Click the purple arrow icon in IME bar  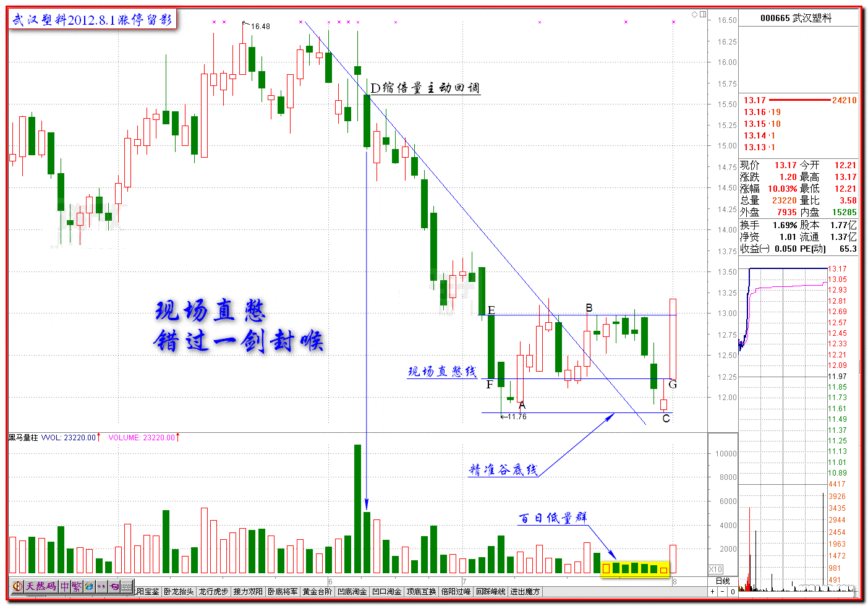[114, 586]
